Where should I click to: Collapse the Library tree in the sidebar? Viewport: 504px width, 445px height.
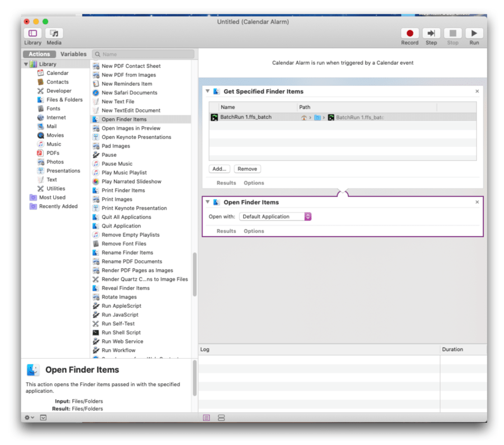tap(25, 63)
